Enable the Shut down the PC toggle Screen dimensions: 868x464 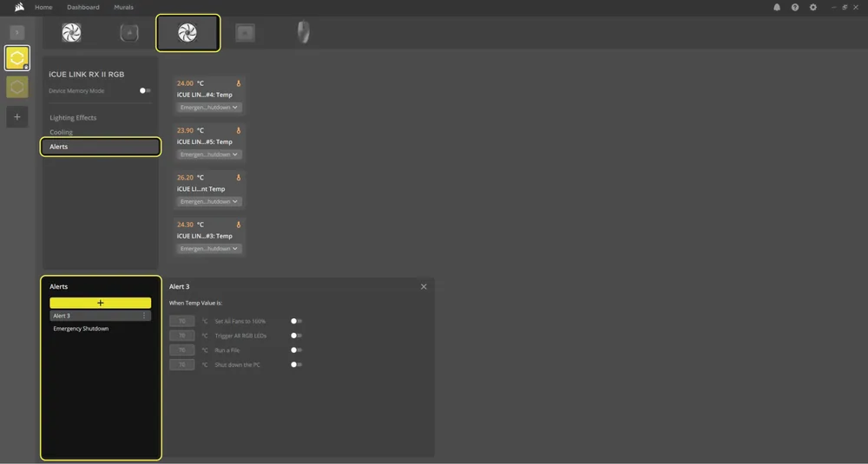pyautogui.click(x=296, y=364)
